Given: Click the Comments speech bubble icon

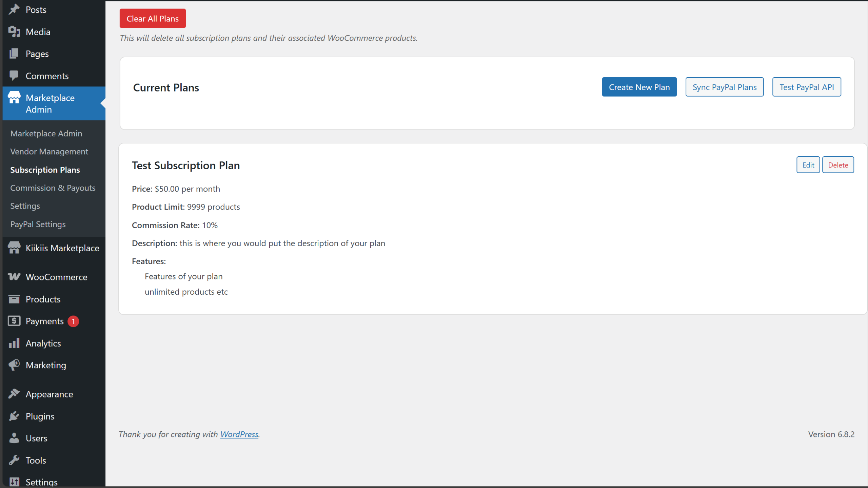Looking at the screenshot, I should (x=14, y=76).
